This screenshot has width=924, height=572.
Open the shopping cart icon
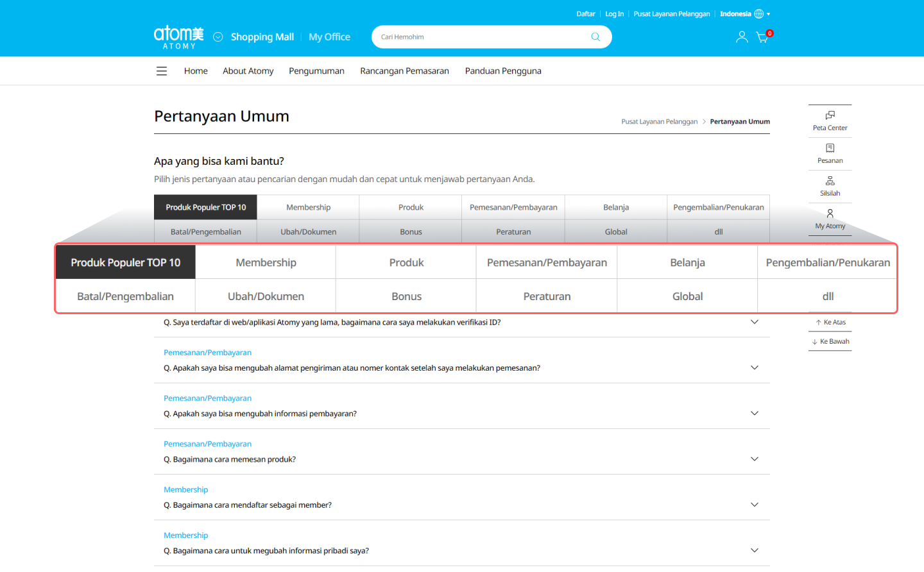[x=762, y=37]
